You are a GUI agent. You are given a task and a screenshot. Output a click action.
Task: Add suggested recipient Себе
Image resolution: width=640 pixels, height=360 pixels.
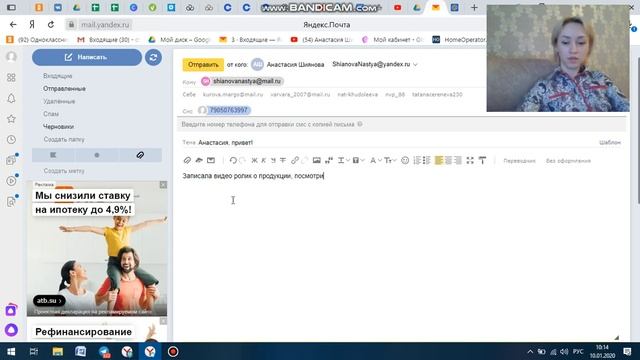189,94
